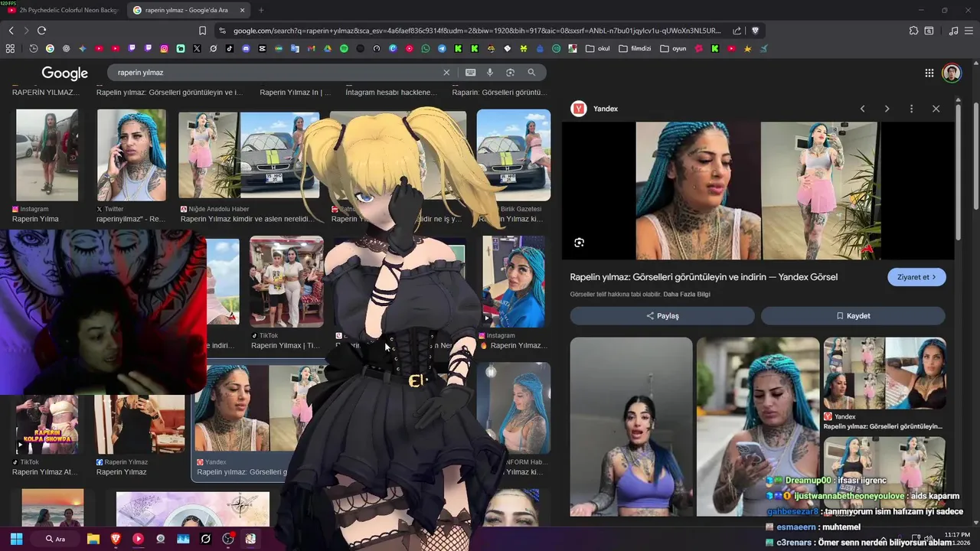The width and height of the screenshot is (980, 551).
Task: Open the WhatsApp bookmark icon
Action: tap(426, 48)
